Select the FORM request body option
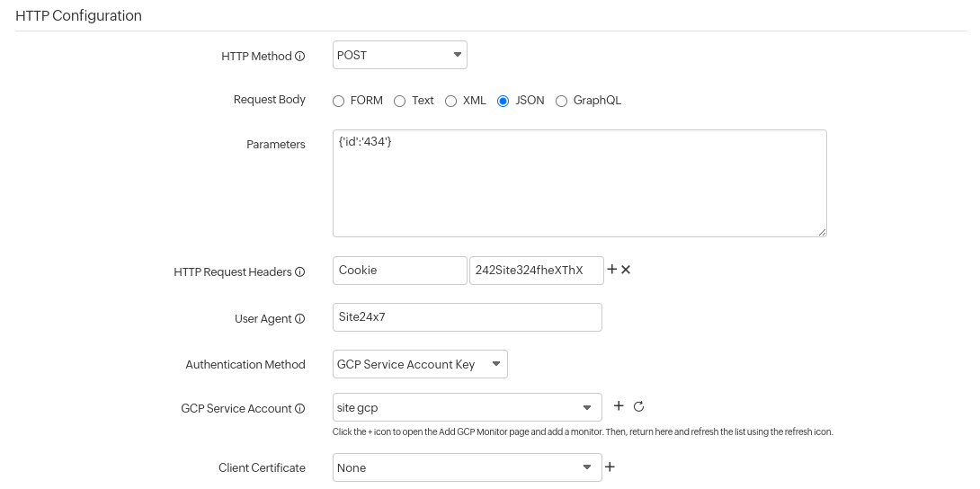This screenshot has width=980, height=489. [x=339, y=101]
